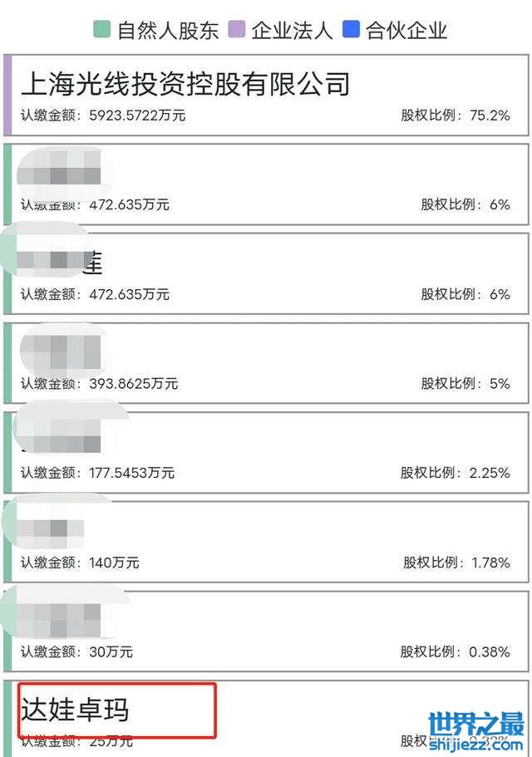Screen dimensions: 532x757
Task: Toggle the 企业法人 legend label
Action: click(292, 32)
